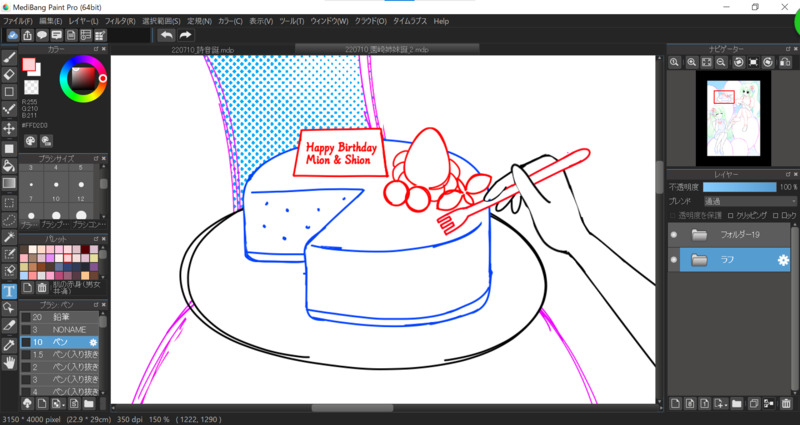Click the share export toolbar icon
Screen dimensions: 800x425
pos(28,35)
